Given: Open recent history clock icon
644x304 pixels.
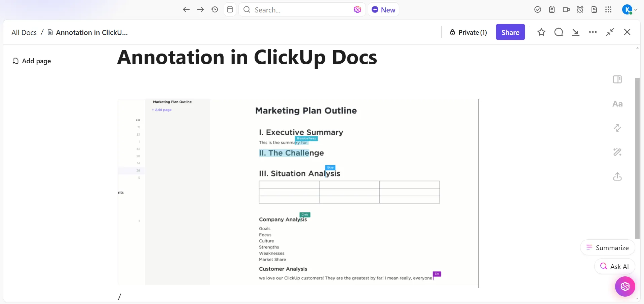Looking at the screenshot, I should pos(215,9).
